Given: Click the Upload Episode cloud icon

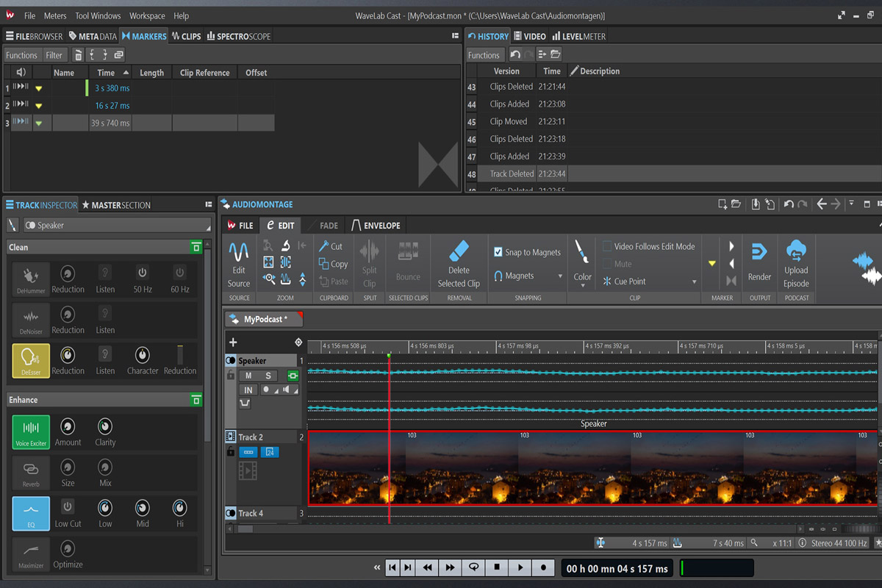Looking at the screenshot, I should pyautogui.click(x=796, y=251).
